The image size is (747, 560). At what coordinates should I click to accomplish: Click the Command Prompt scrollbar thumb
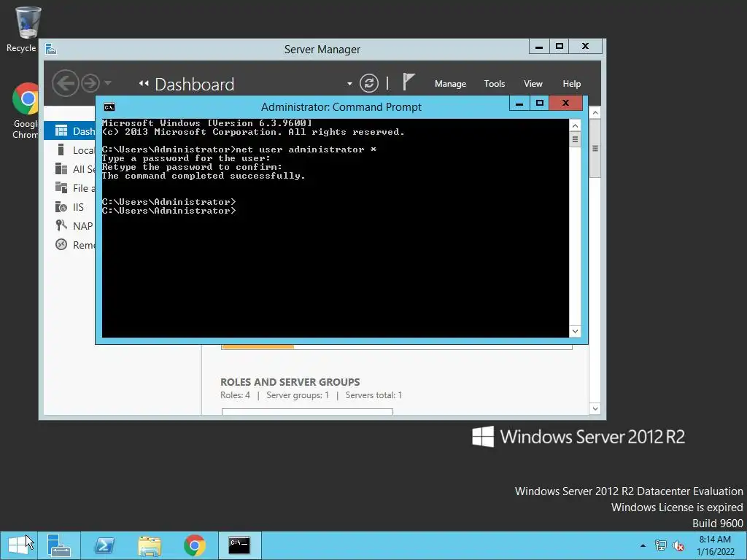click(575, 139)
